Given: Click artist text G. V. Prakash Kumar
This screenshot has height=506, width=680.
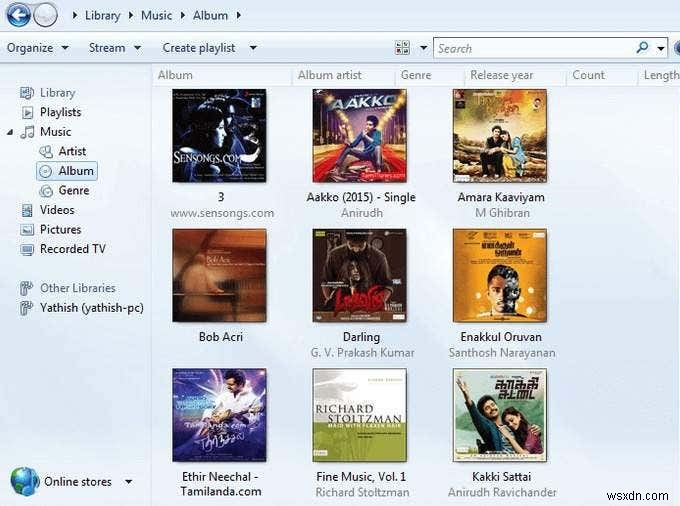Looking at the screenshot, I should [x=363, y=353].
